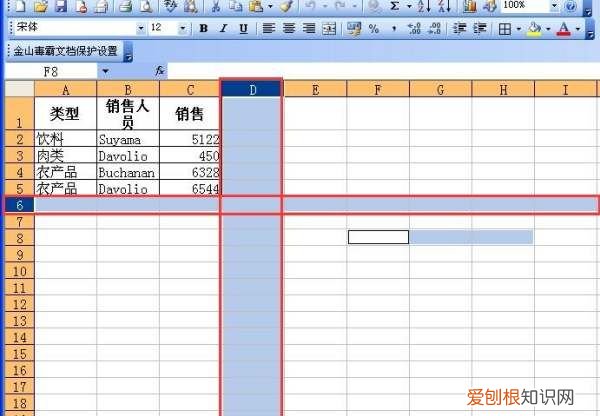This screenshot has height=416, width=600.
Task: Expand the AutoSum functions arrow
Action: (x=409, y=6)
